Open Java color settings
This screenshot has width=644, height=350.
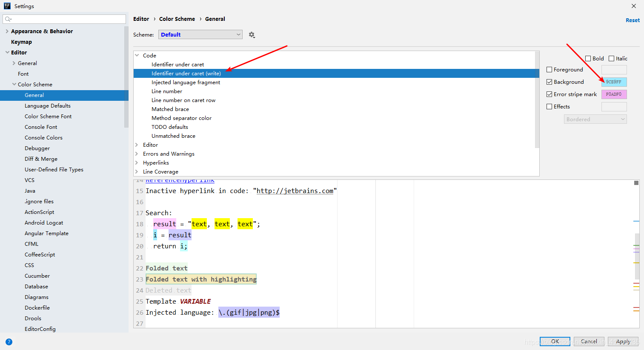[30, 191]
